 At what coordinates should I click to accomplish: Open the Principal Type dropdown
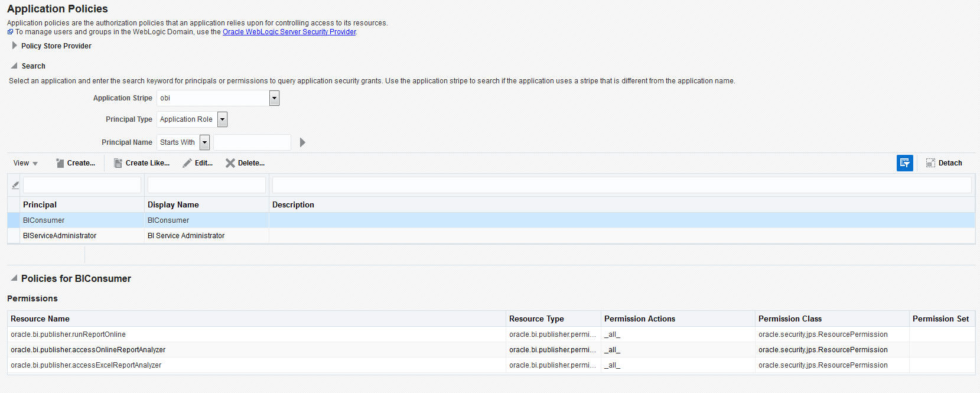222,119
